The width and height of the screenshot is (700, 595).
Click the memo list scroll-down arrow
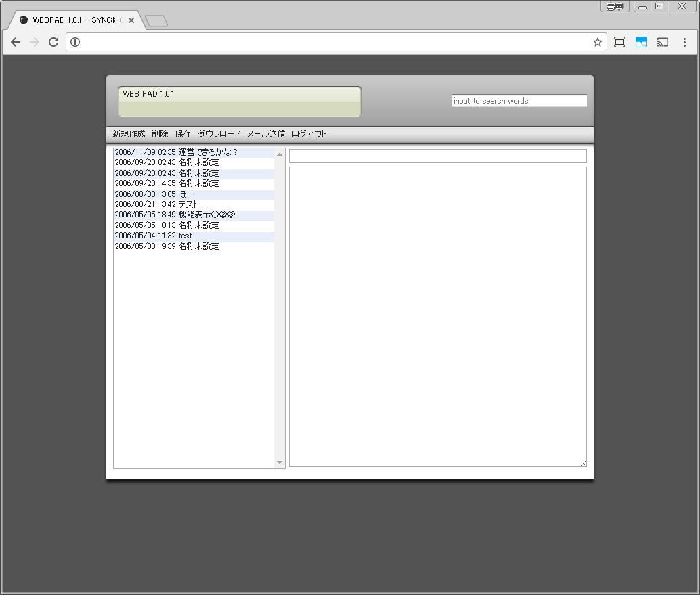pyautogui.click(x=280, y=462)
